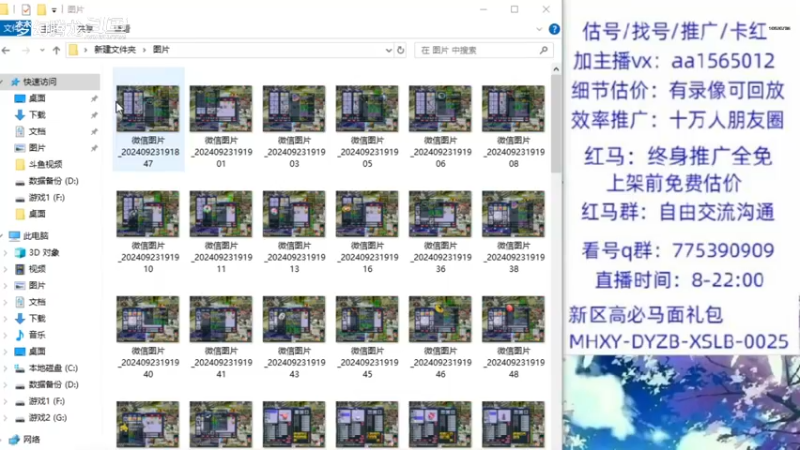Select image 微信图片_20240923191945
The image size is (800, 450).
click(x=367, y=337)
